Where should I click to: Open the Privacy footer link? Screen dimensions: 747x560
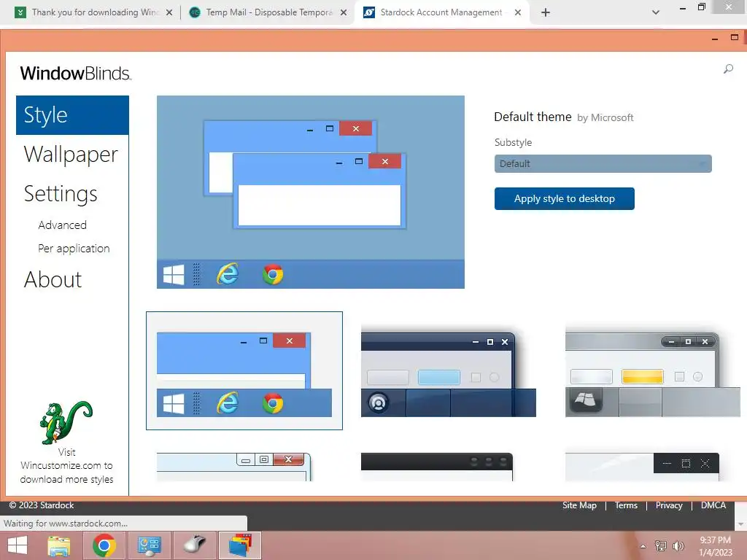point(669,505)
